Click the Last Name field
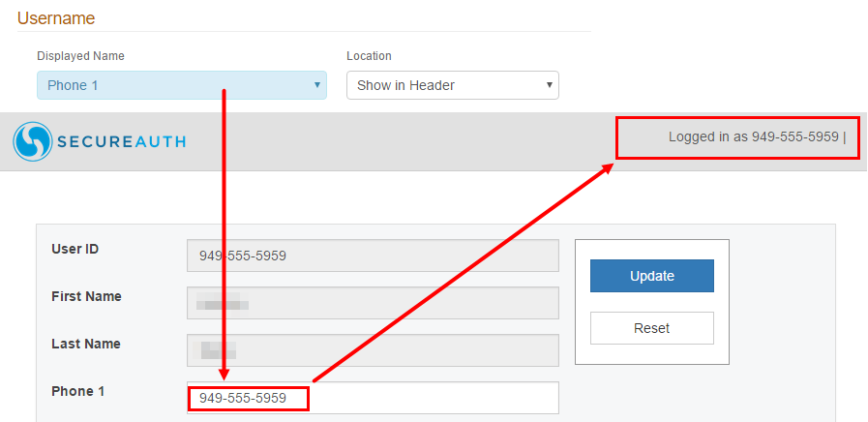 pos(373,350)
